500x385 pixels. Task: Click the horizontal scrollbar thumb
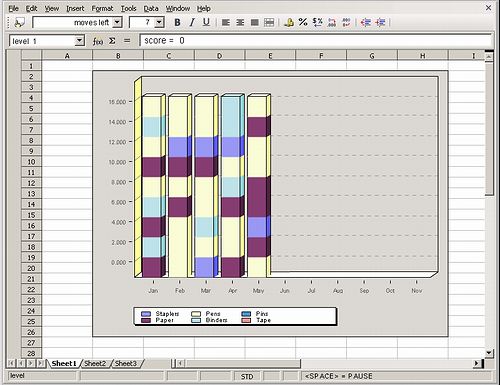[x=243, y=363]
